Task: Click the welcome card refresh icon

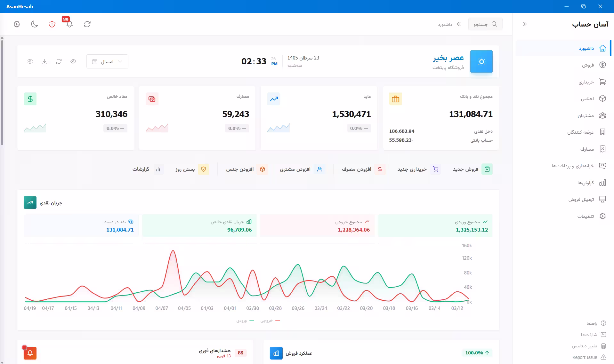Action: tap(59, 61)
